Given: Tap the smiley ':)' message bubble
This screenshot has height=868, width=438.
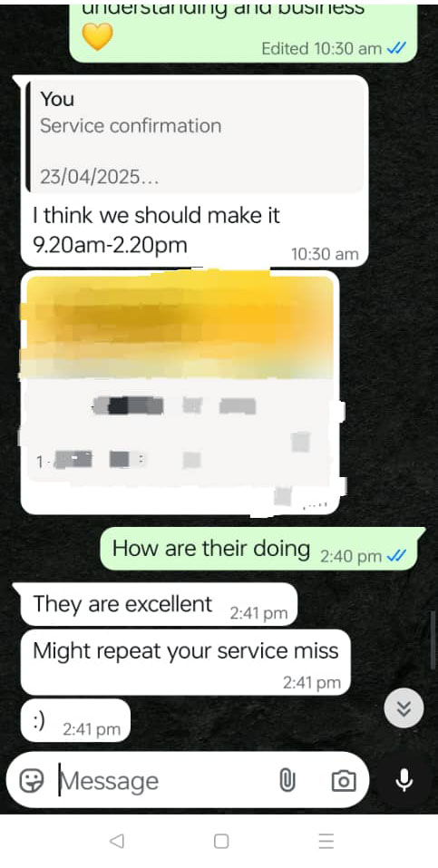Looking at the screenshot, I should pos(75,721).
